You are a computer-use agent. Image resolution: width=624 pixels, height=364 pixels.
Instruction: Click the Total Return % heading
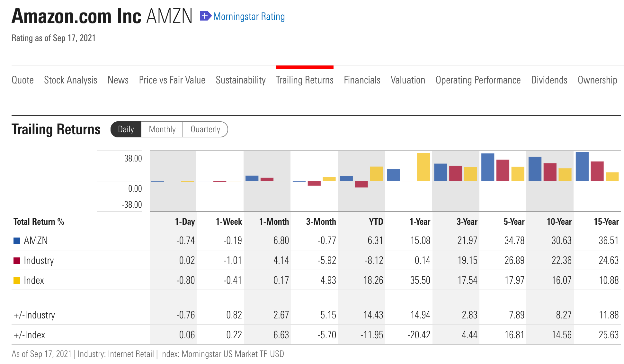(39, 222)
